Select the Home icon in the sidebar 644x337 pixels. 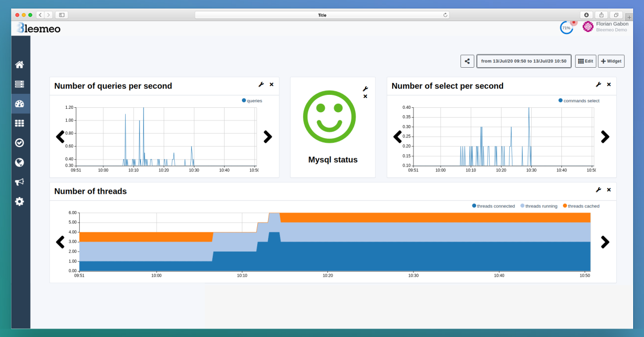point(20,64)
